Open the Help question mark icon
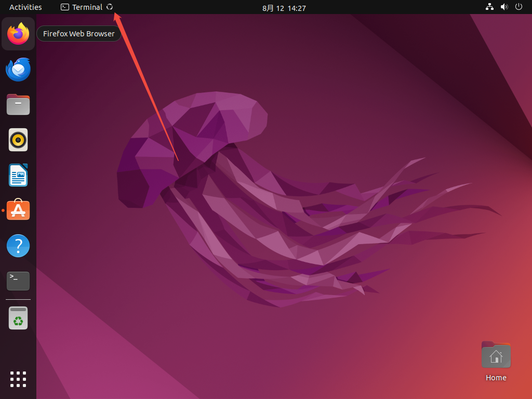This screenshot has height=399, width=532. (x=18, y=245)
